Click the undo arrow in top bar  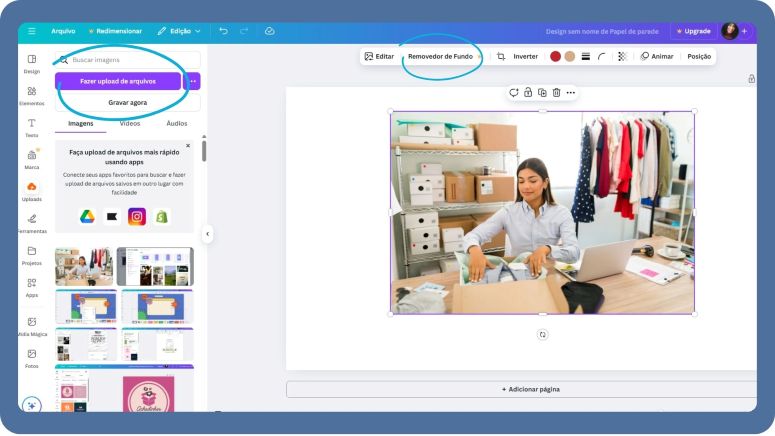coord(223,31)
